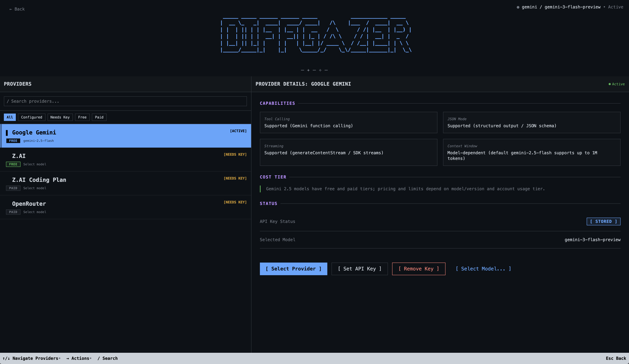Click the NEEDS KEY tag on OpenRouter
The image size is (629, 364).
[235, 202]
